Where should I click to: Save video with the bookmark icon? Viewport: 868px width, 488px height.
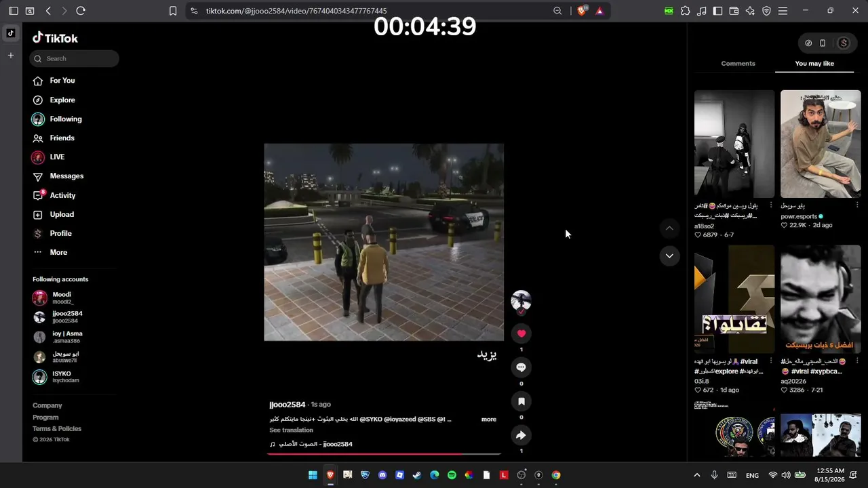tap(521, 401)
